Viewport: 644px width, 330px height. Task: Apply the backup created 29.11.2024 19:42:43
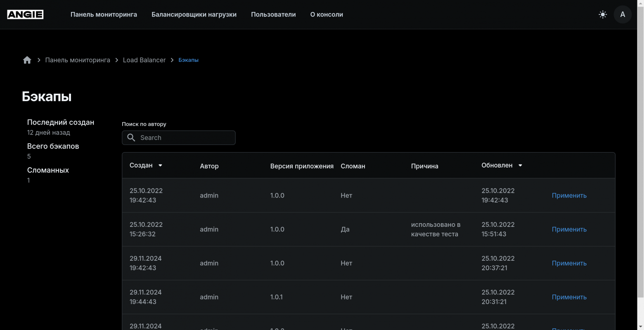point(569,263)
